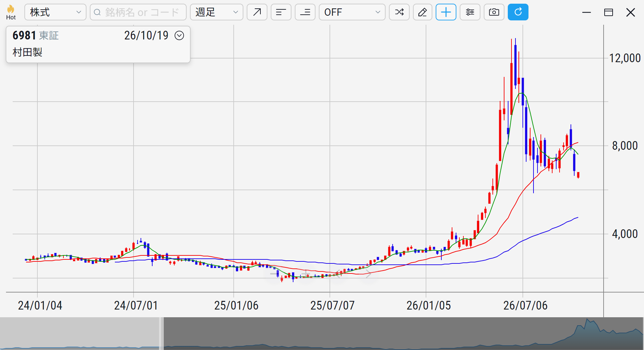
Task: Click the 4,000 price axis label
Action: 625,234
